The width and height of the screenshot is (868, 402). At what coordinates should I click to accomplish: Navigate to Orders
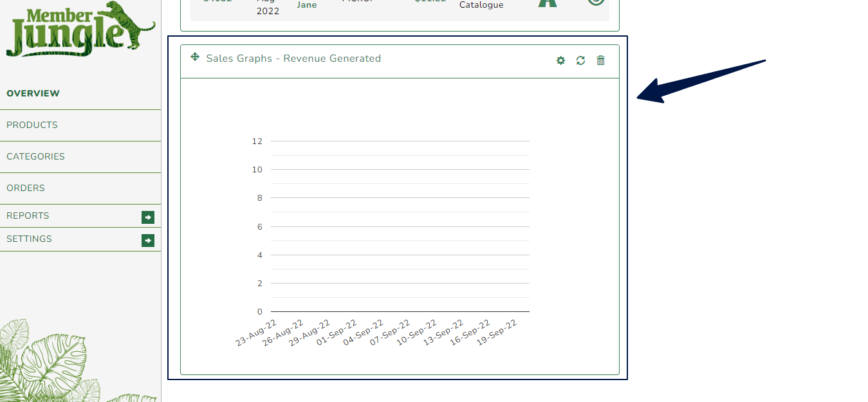click(x=26, y=188)
